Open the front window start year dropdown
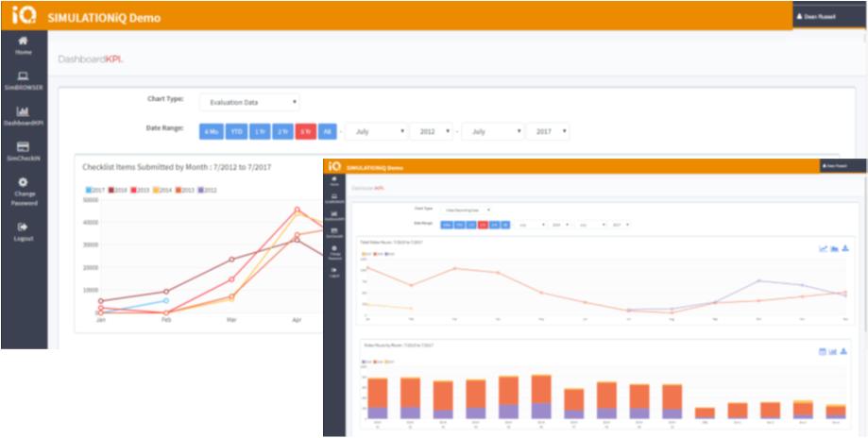This screenshot has width=868, height=438. pos(561,225)
